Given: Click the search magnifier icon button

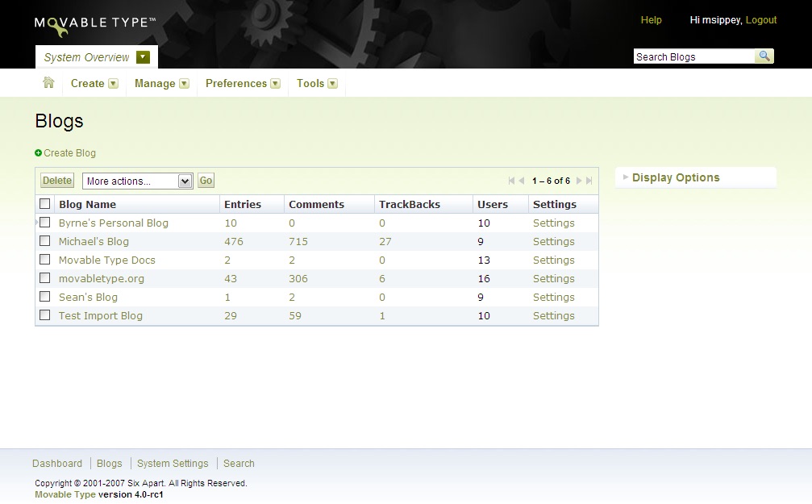Looking at the screenshot, I should pos(764,56).
